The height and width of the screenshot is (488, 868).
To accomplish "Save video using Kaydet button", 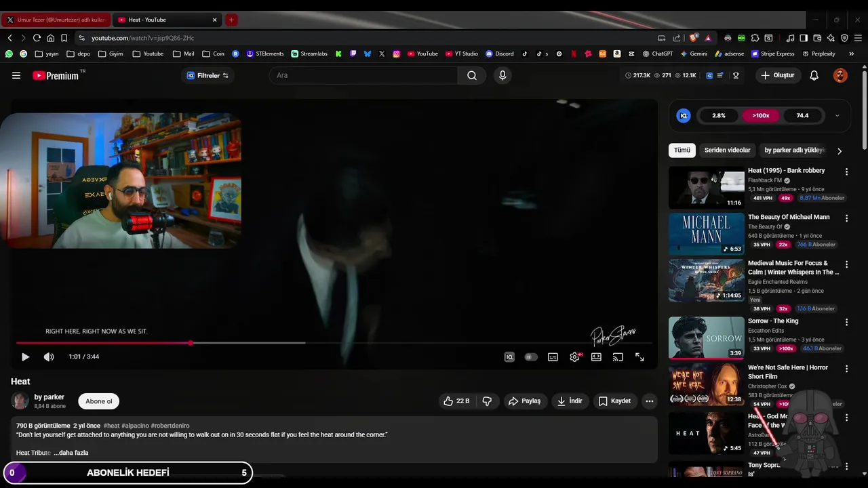I will [614, 401].
